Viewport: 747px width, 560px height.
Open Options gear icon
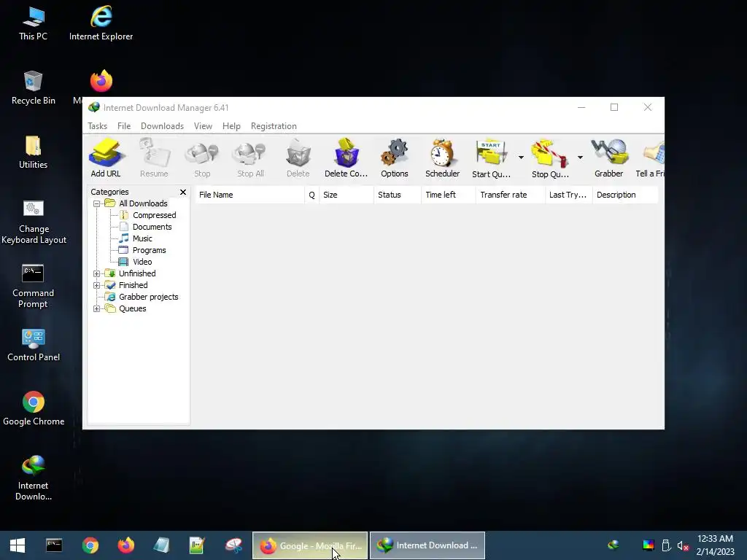coord(395,158)
